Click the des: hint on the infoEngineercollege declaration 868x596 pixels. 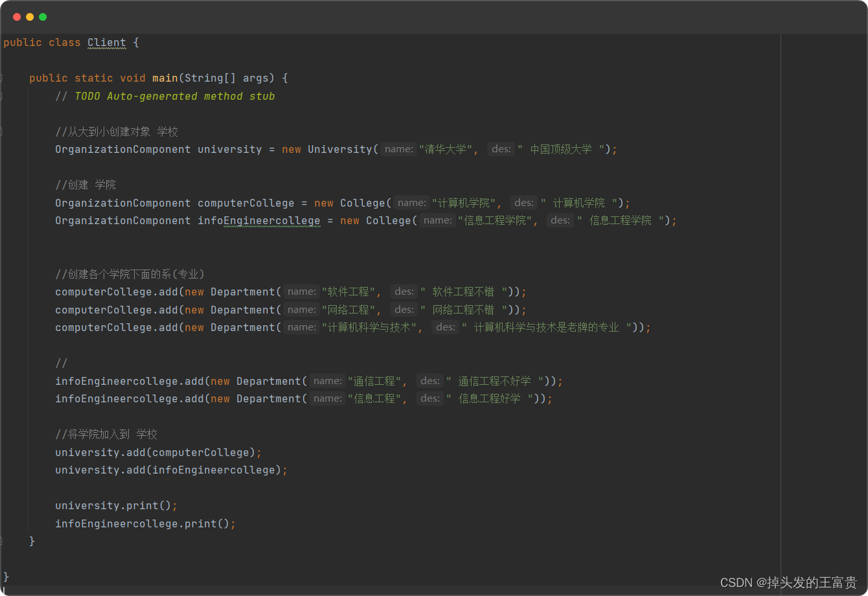[560, 221]
